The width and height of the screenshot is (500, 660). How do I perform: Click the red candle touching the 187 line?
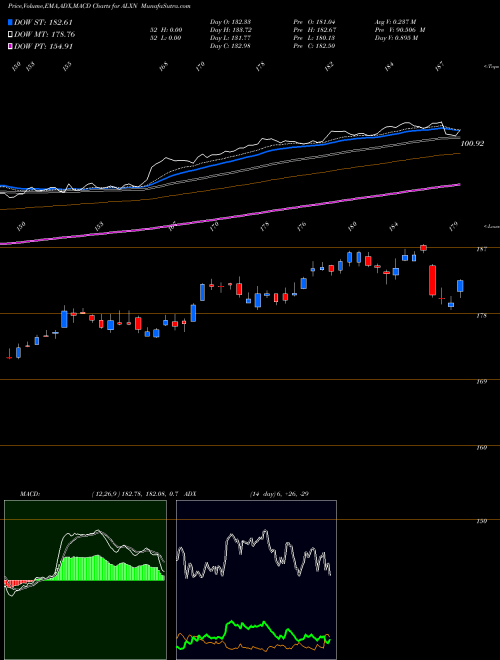tap(423, 248)
